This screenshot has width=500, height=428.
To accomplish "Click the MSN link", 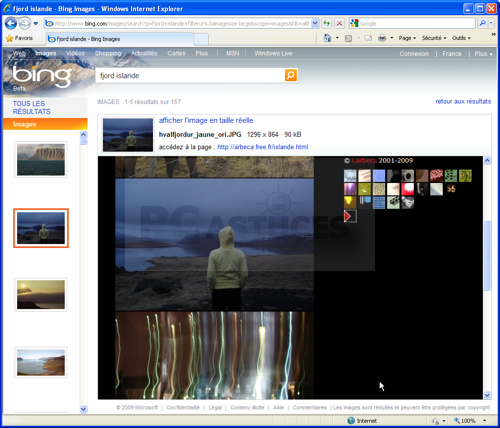I will click(x=233, y=53).
